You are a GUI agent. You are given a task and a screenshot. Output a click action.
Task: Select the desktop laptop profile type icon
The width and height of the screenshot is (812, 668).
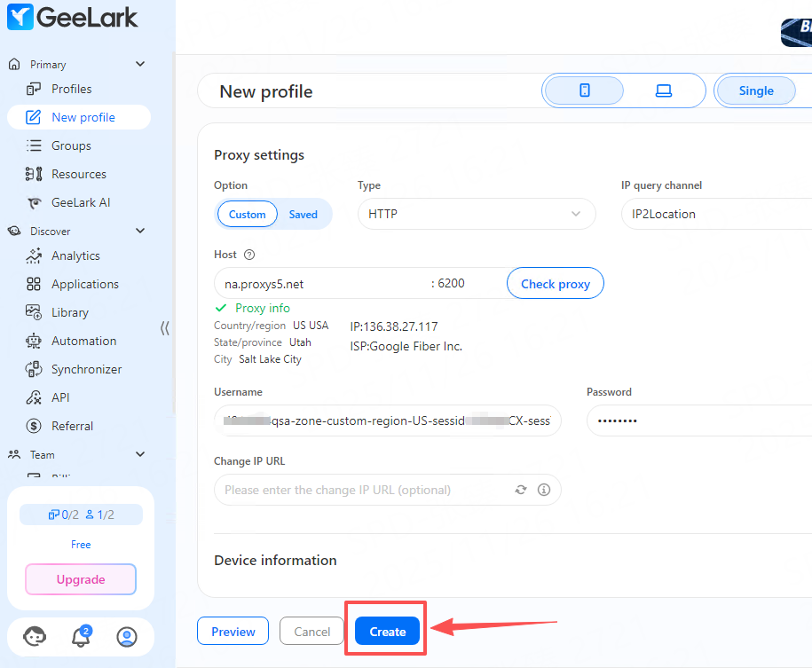click(x=663, y=90)
